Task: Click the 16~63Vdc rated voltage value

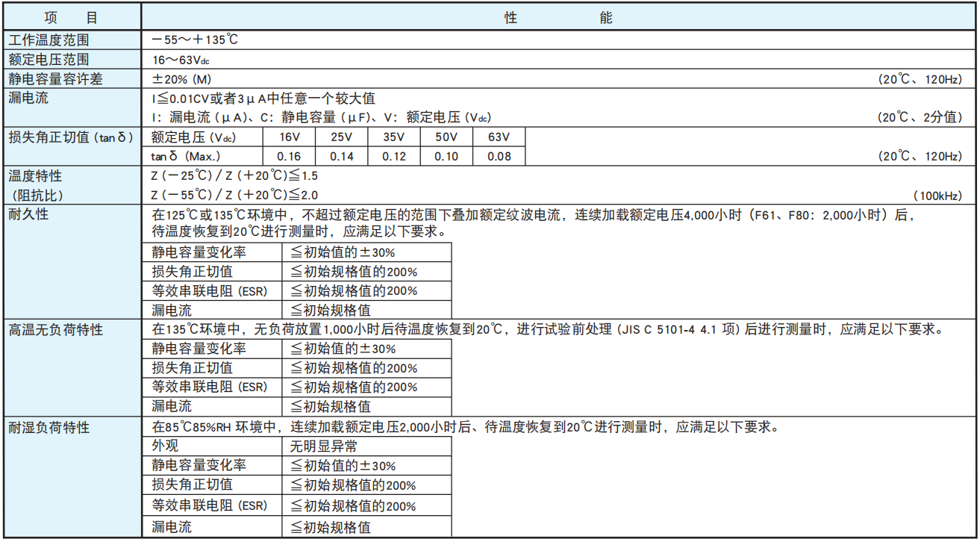Action: pyautogui.click(x=186, y=60)
